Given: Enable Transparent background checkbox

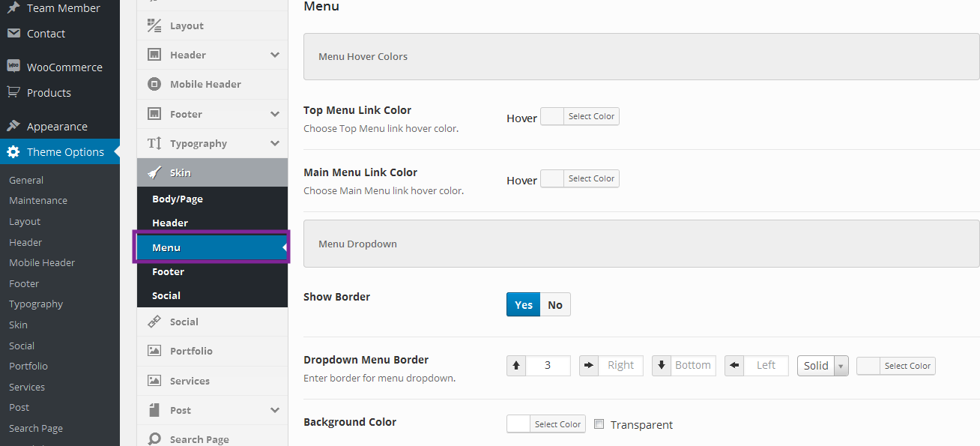Looking at the screenshot, I should coord(599,424).
